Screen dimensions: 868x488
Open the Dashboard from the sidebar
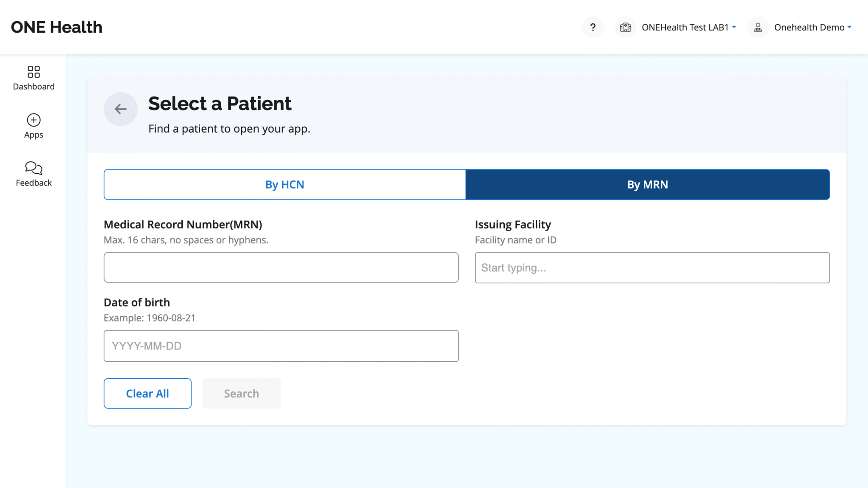pyautogui.click(x=33, y=78)
